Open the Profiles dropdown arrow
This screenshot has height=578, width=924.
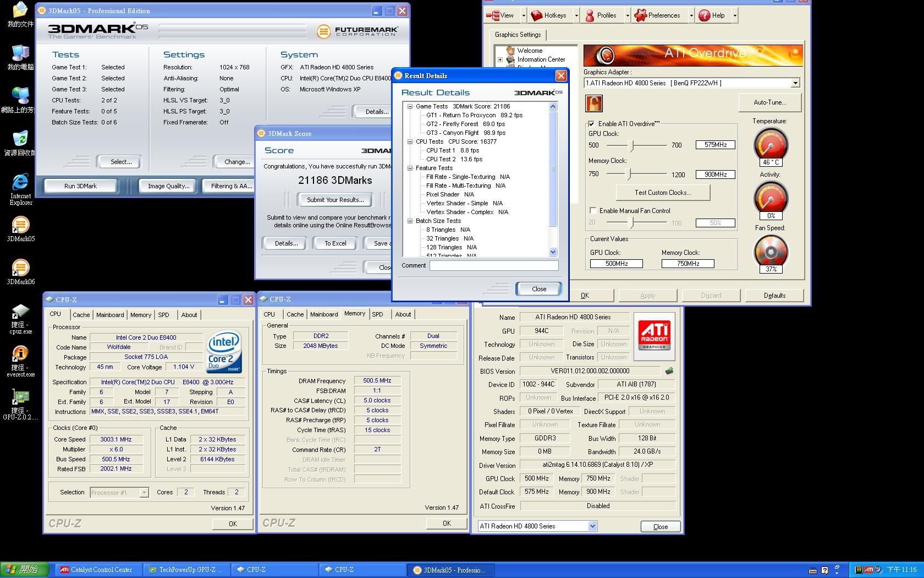(x=627, y=15)
